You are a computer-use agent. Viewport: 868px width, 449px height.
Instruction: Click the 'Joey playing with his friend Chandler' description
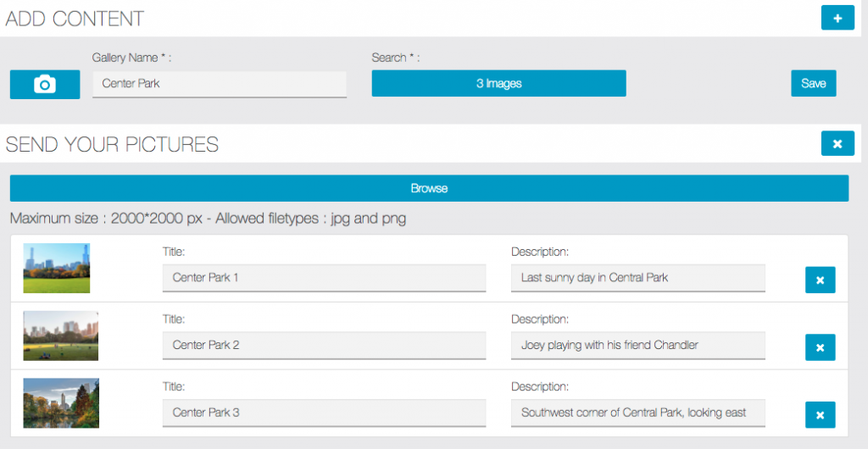(637, 345)
